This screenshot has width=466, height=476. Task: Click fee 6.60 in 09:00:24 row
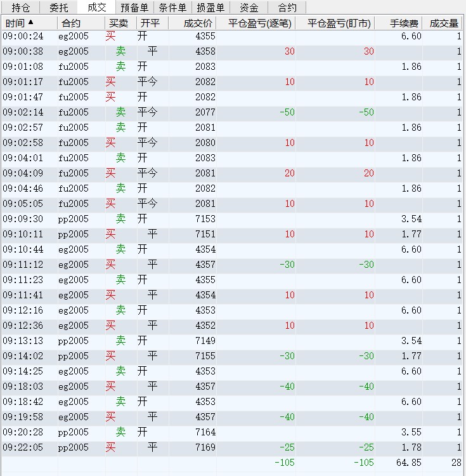(411, 36)
